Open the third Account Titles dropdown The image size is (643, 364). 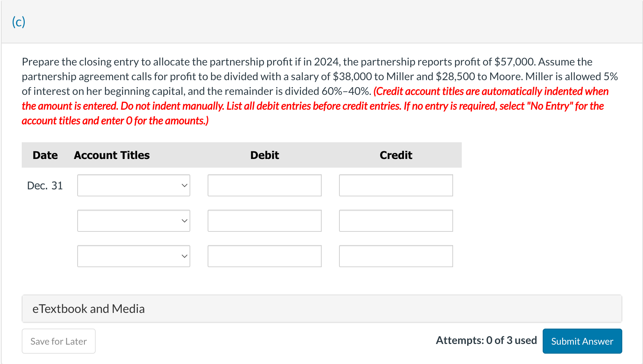[133, 256]
